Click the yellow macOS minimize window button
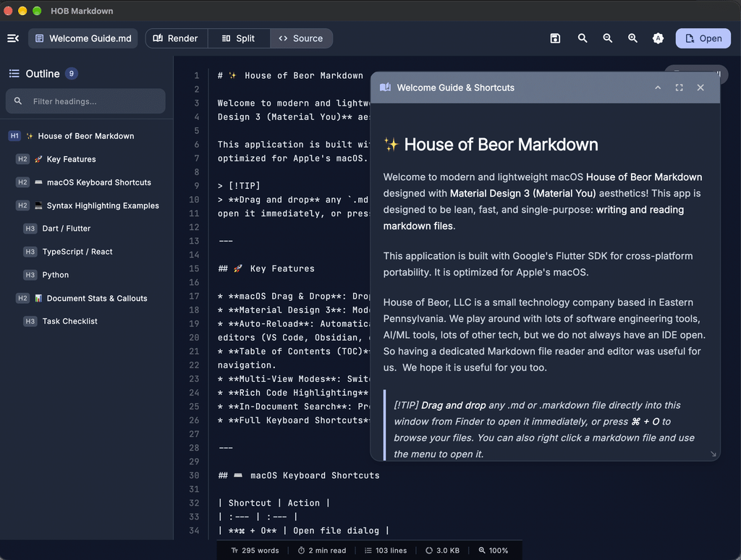Image resolution: width=741 pixels, height=560 pixels. click(22, 11)
